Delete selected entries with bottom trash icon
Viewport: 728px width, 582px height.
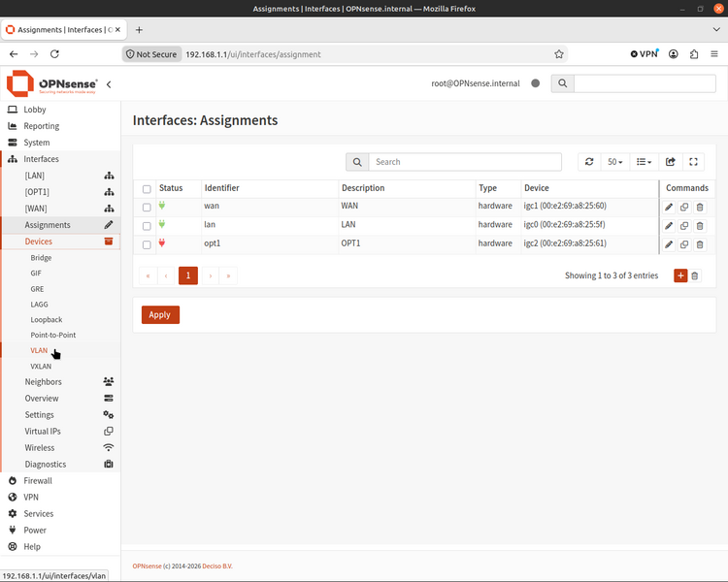(x=695, y=275)
